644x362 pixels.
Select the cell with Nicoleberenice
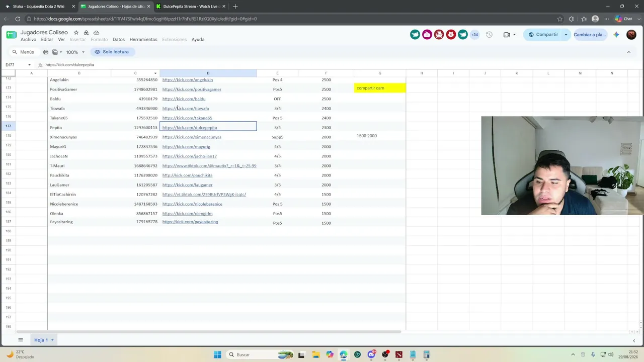pyautogui.click(x=79, y=204)
